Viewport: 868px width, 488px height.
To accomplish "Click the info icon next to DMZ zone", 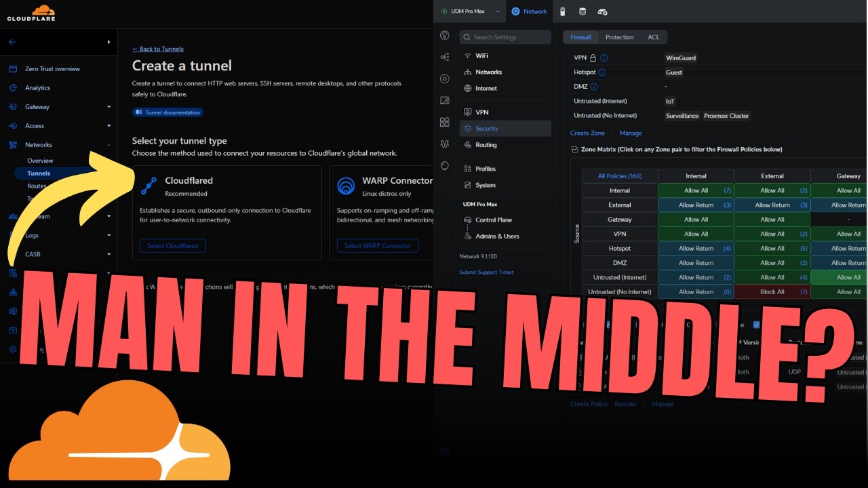I will (593, 87).
